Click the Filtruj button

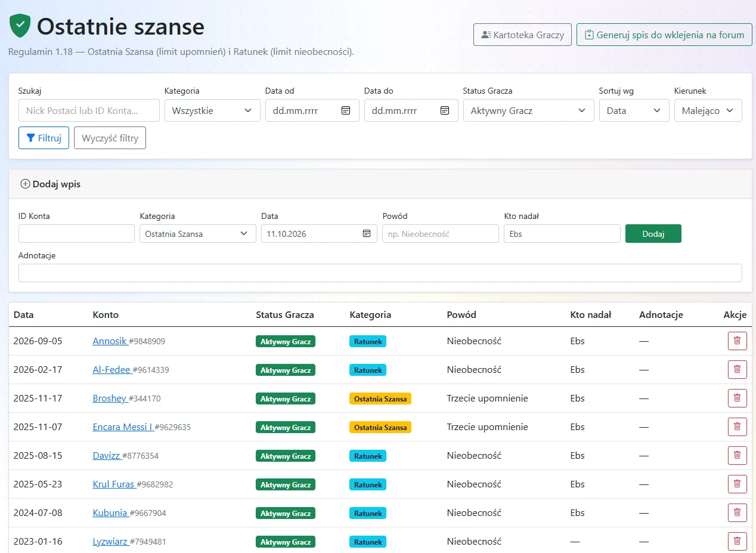pos(44,138)
